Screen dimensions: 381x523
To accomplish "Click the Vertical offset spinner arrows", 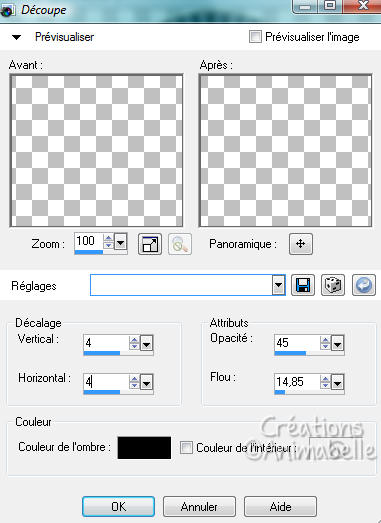I will click(x=134, y=343).
